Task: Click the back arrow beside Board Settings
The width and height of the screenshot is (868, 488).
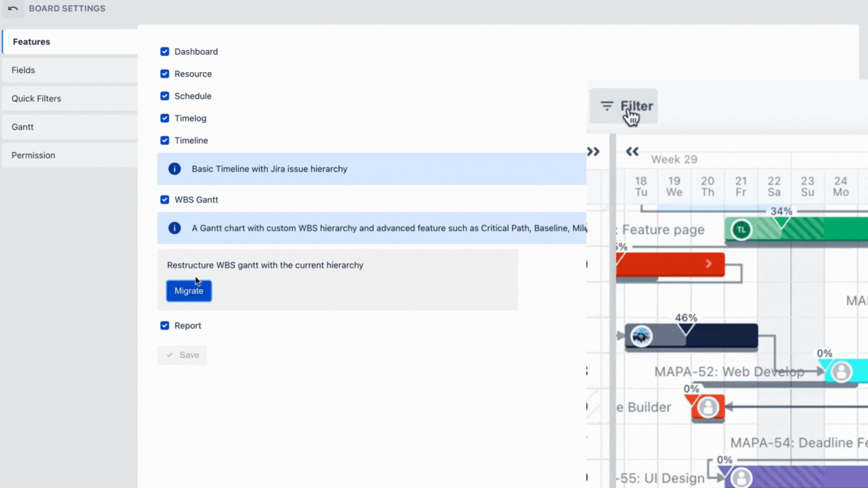Action: pyautogui.click(x=13, y=8)
